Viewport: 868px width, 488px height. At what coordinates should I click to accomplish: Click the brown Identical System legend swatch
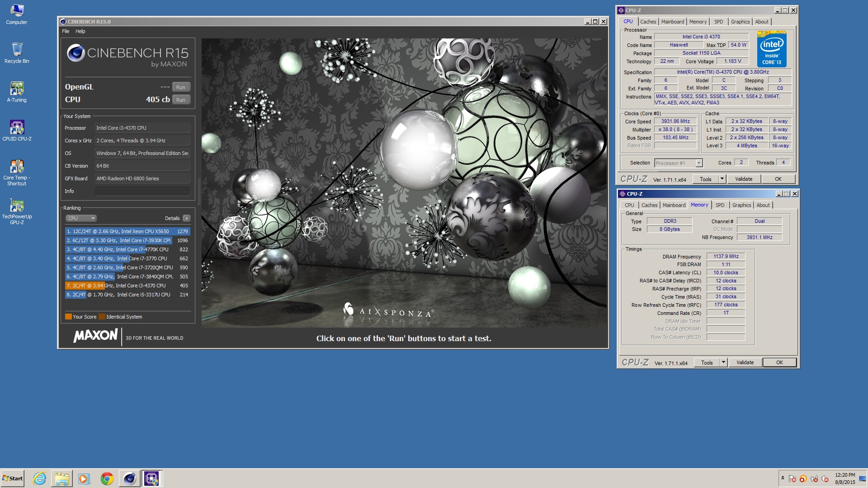(102, 317)
